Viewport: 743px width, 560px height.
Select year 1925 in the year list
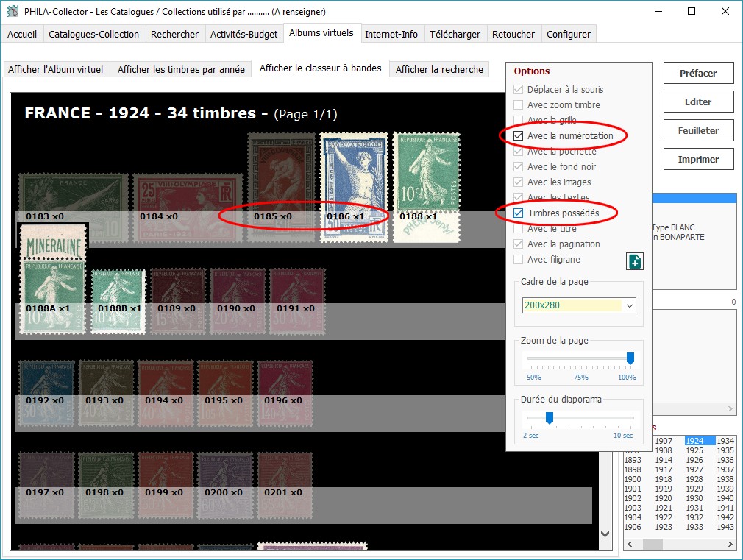point(694,450)
